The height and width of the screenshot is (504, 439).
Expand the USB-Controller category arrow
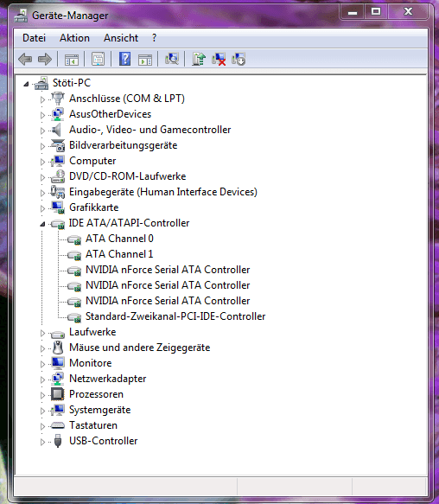(42, 442)
